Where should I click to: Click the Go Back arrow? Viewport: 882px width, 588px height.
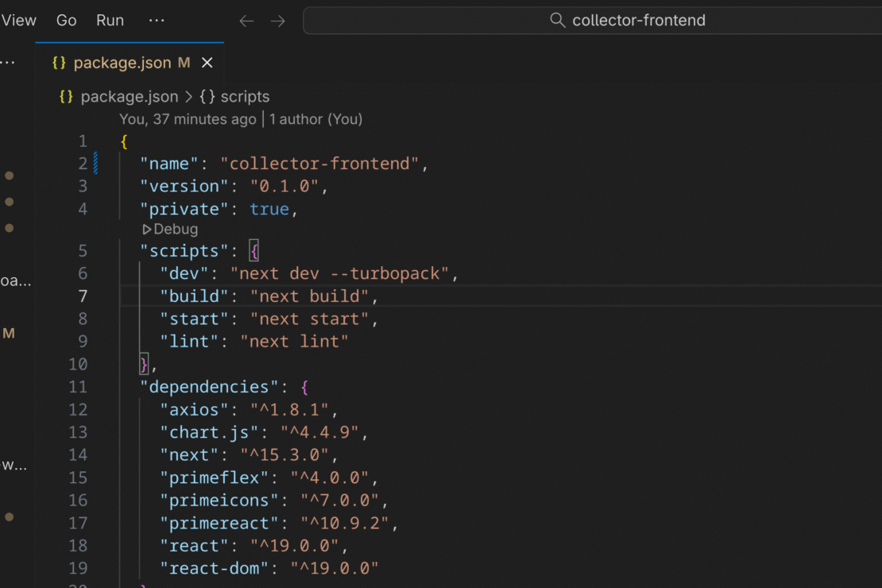coord(247,21)
